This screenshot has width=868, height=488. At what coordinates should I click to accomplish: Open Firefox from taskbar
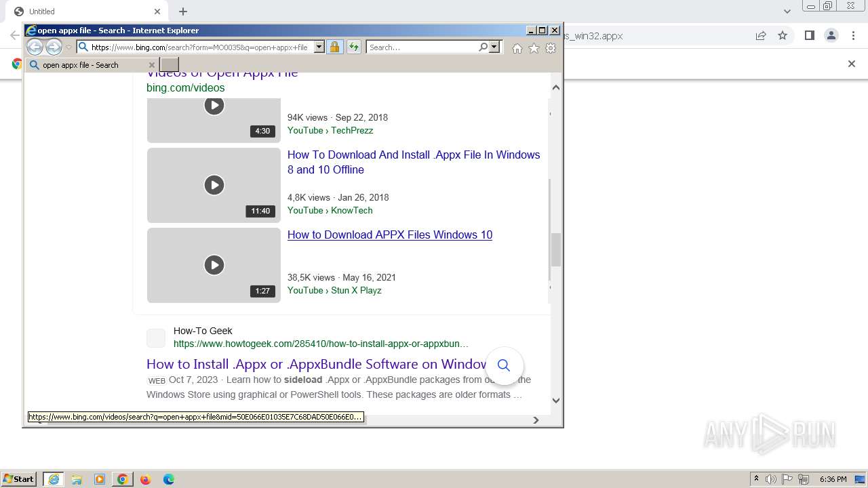146,479
